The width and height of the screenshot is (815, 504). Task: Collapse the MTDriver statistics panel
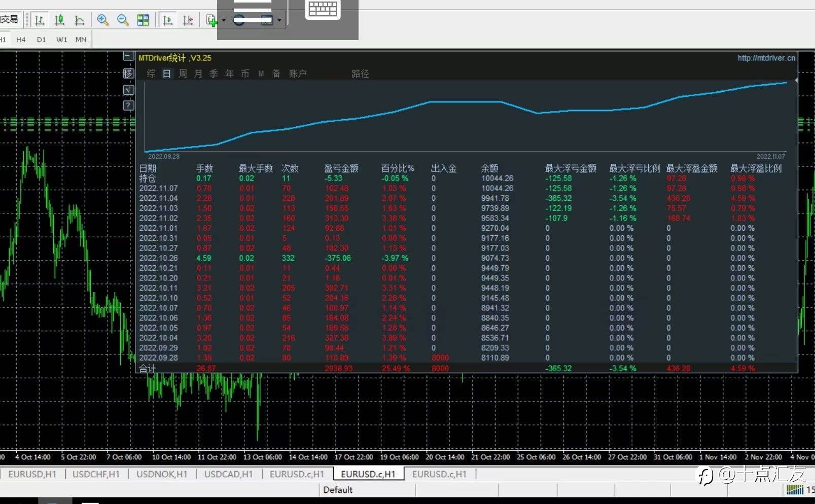point(129,56)
